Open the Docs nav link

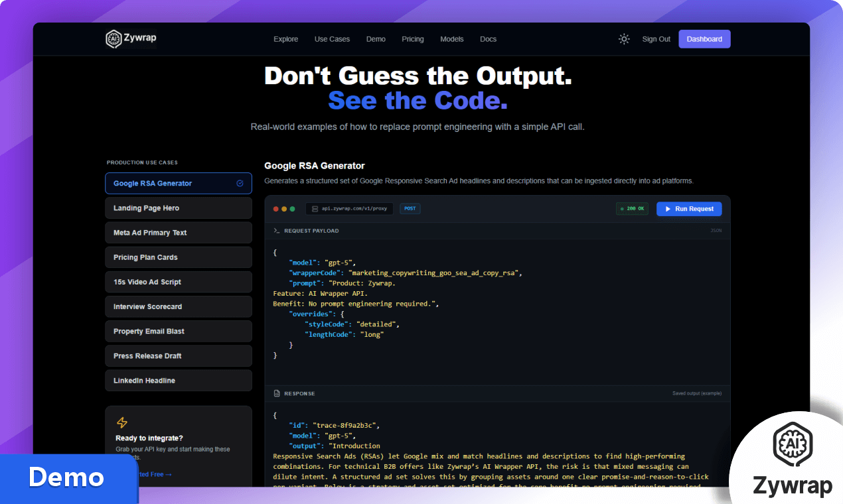[488, 39]
